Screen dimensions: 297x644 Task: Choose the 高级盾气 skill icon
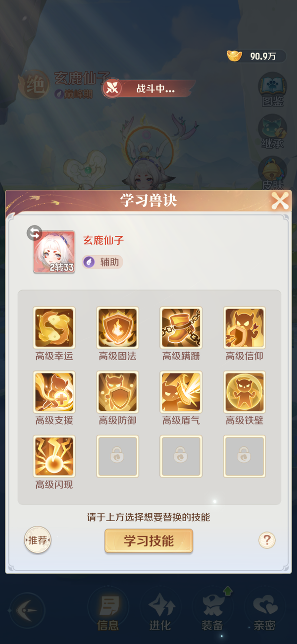[x=181, y=392]
